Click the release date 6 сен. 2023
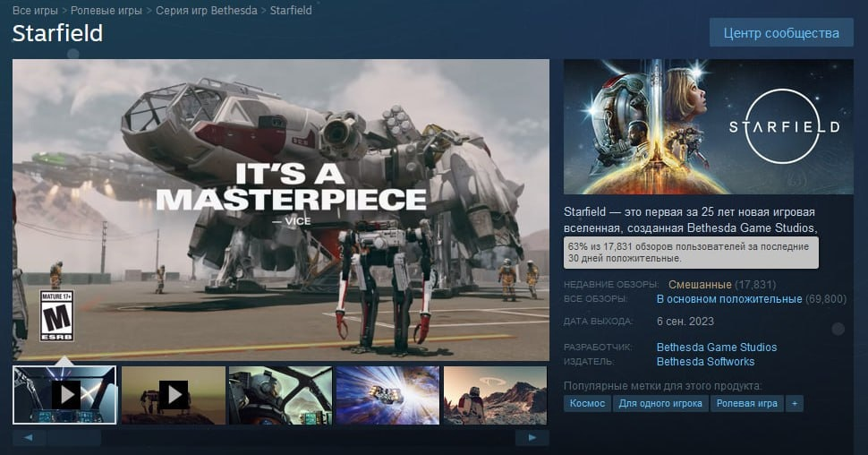The height and width of the screenshot is (455, 868). click(x=685, y=322)
